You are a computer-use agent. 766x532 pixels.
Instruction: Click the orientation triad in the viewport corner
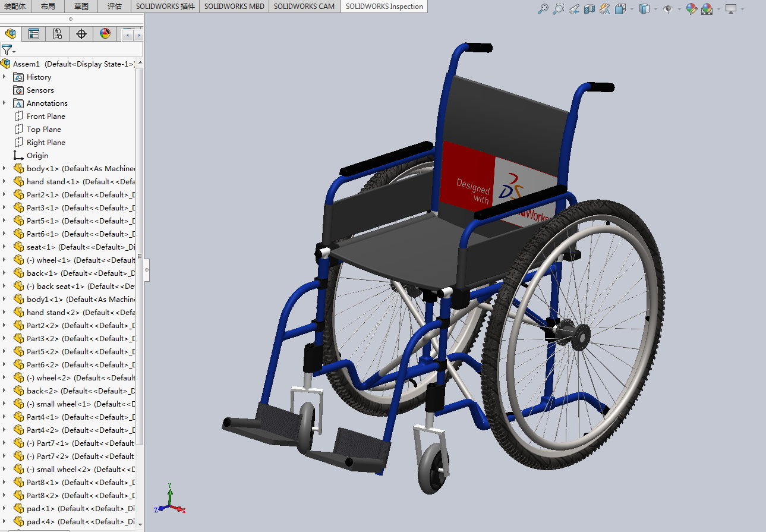pyautogui.click(x=169, y=499)
